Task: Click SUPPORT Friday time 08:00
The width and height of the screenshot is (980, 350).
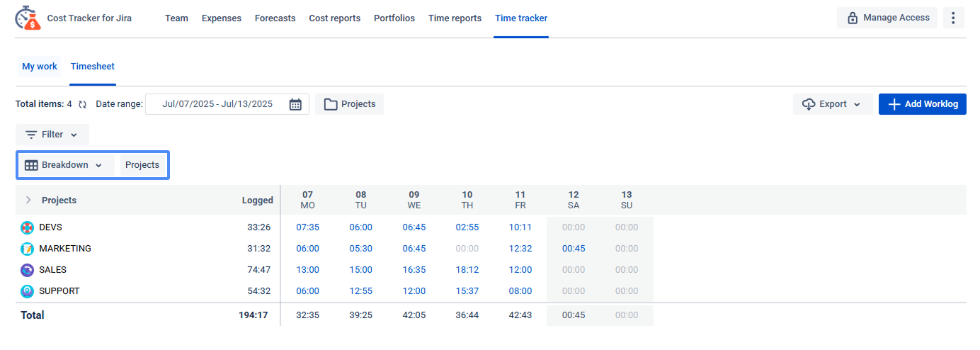Action: (520, 291)
